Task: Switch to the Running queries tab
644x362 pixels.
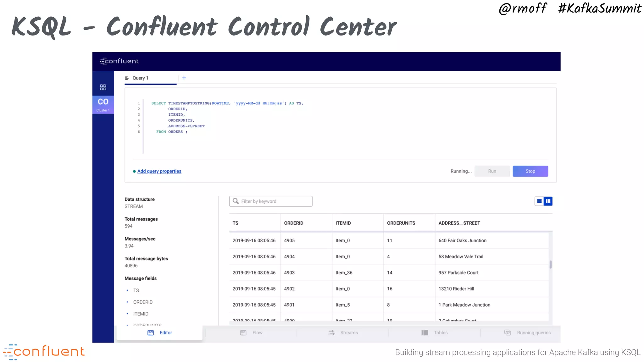Action: [x=527, y=333]
